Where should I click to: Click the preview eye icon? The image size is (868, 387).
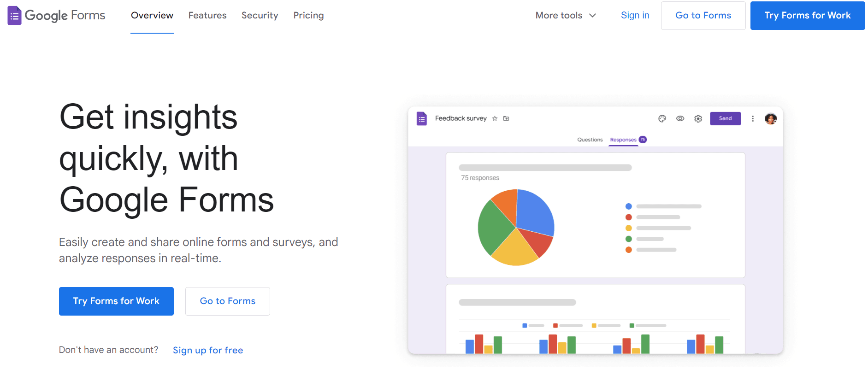[680, 118]
